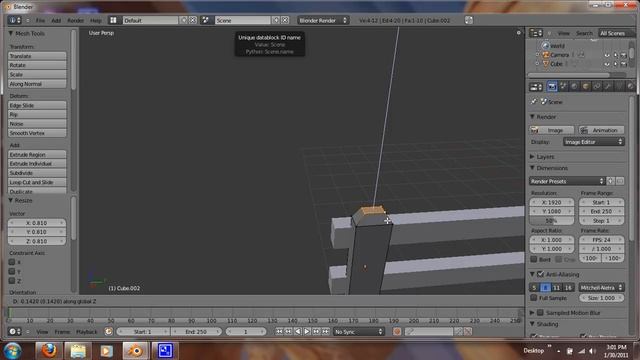Toggle Cube visibility eye in outliner
This screenshot has width=640, height=360.
607,64
